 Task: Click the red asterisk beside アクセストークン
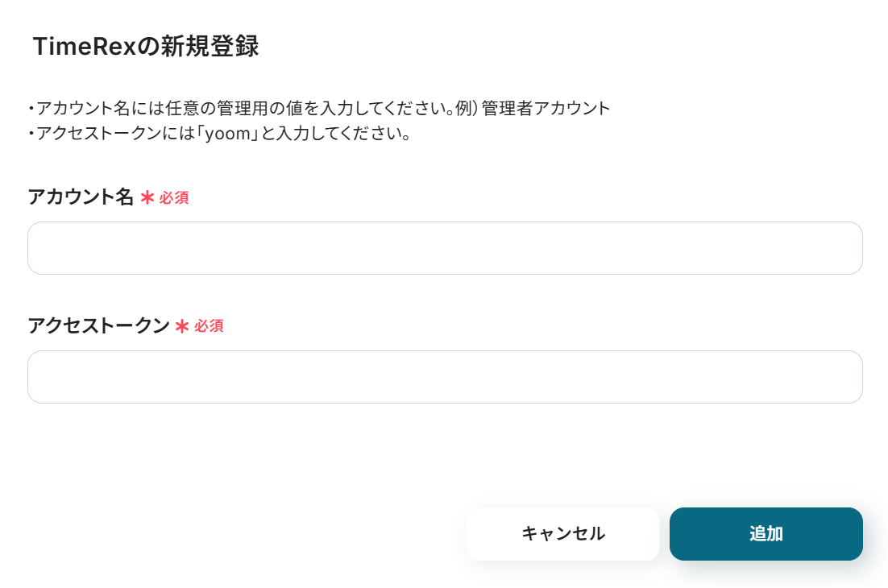[182, 326]
